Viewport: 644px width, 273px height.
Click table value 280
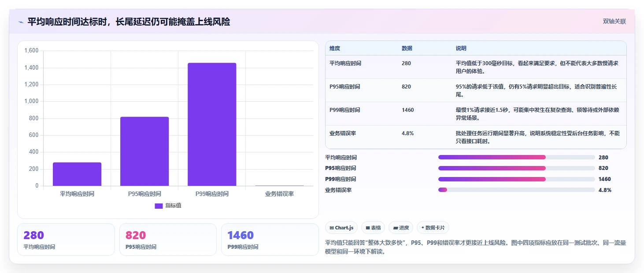(406, 63)
